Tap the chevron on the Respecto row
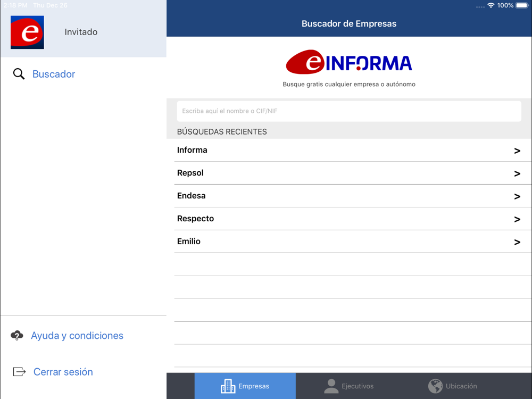This screenshot has width=532, height=399. 517,220
